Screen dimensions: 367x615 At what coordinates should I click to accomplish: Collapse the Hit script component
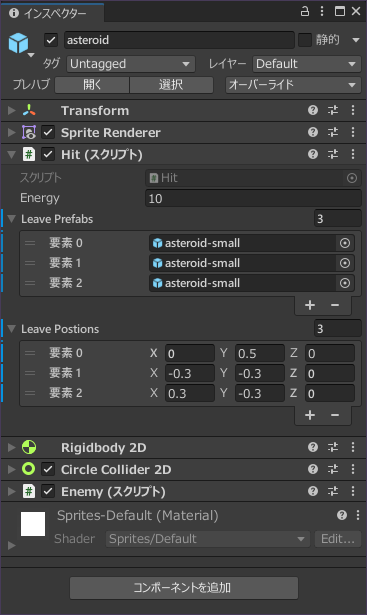click(x=12, y=155)
